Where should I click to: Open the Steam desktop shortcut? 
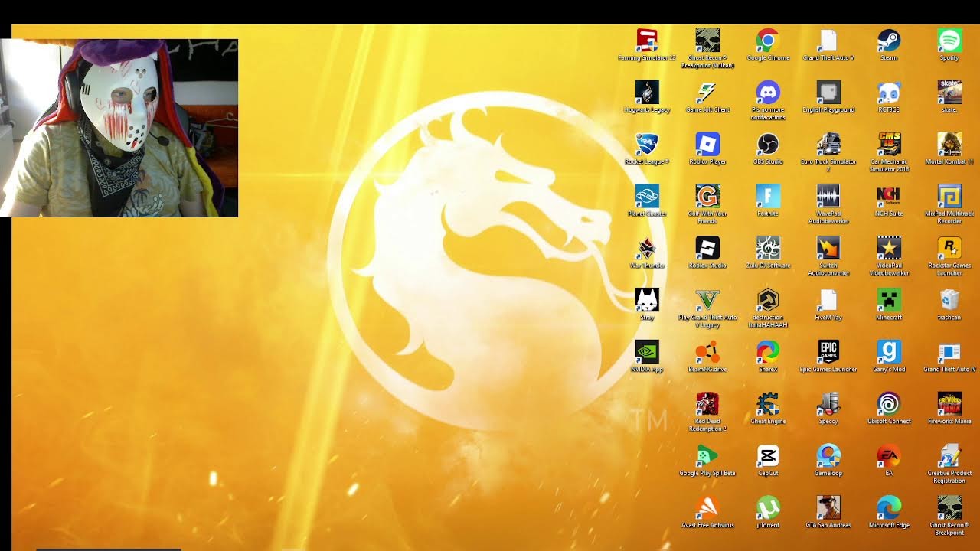889,40
